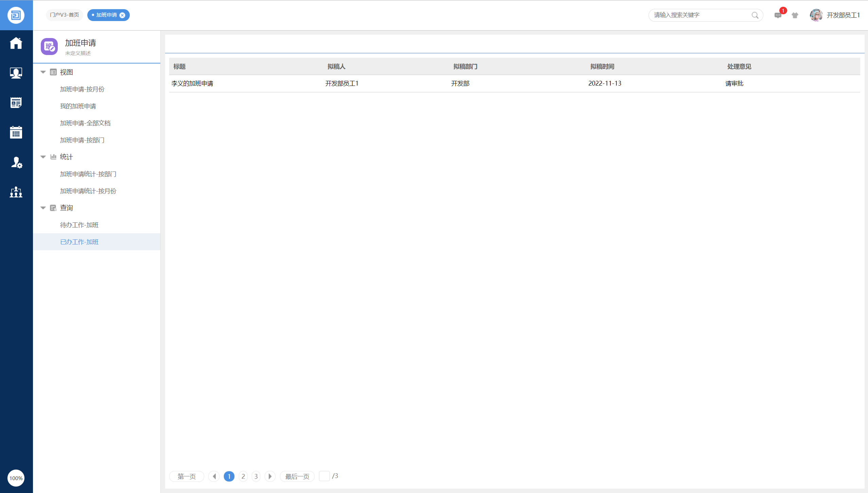Open 待办工作-加班 query
Viewport: 868px width, 493px height.
point(79,225)
